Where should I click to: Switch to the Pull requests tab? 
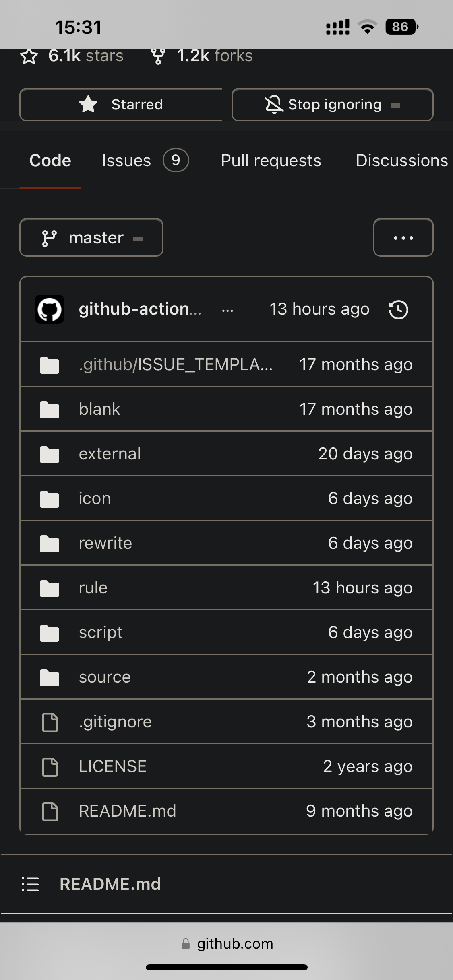271,161
